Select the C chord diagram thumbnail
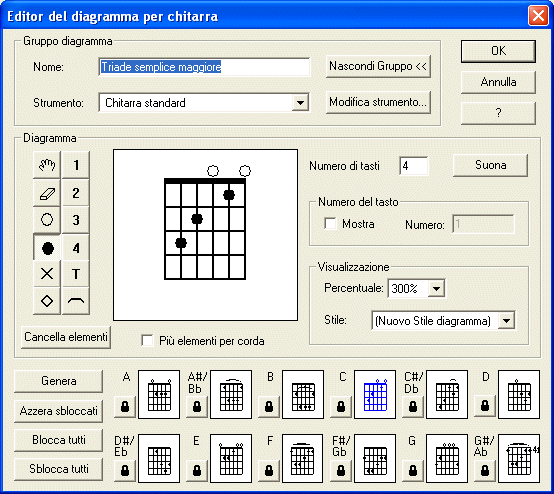This screenshot has height=494, width=554. [375, 394]
